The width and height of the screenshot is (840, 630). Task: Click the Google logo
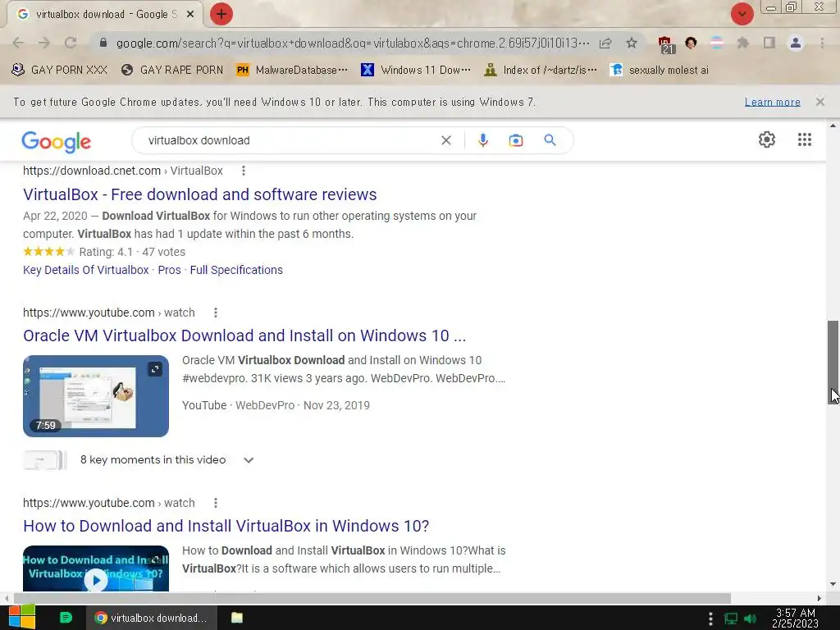point(57,141)
